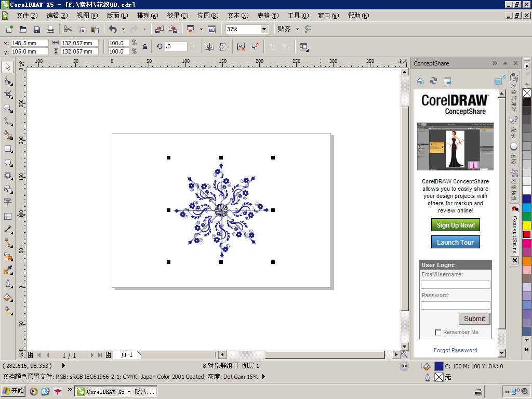Pick the no-fill X swatch
The width and height of the screenshot is (532, 399).
tap(527, 93)
